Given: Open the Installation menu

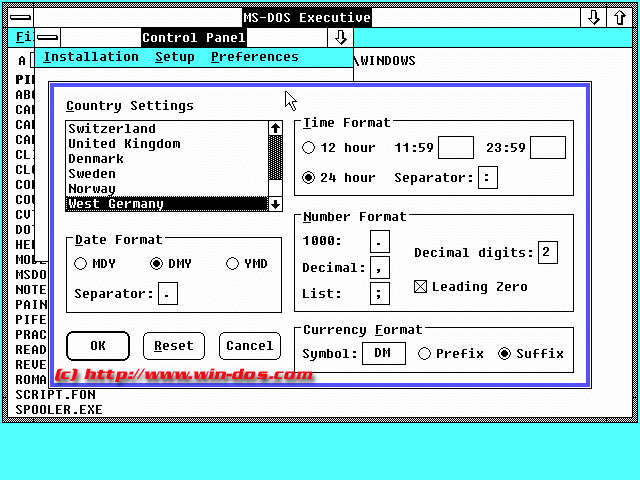Looking at the screenshot, I should (x=91, y=57).
